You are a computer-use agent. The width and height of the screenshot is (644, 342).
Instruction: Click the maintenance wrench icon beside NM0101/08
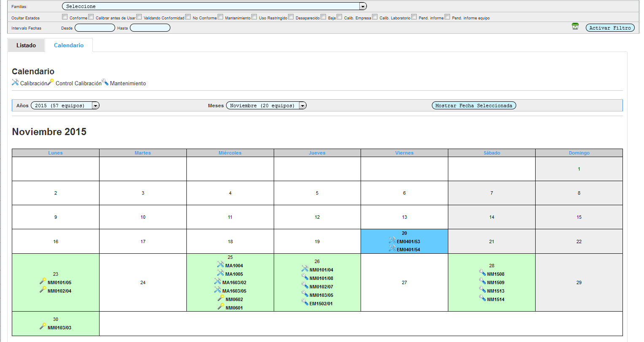(x=305, y=277)
